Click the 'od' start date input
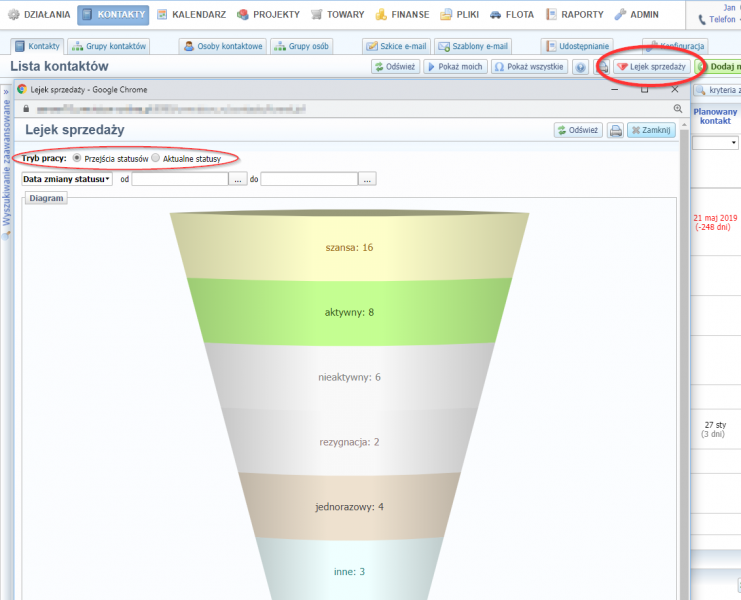 coord(180,179)
